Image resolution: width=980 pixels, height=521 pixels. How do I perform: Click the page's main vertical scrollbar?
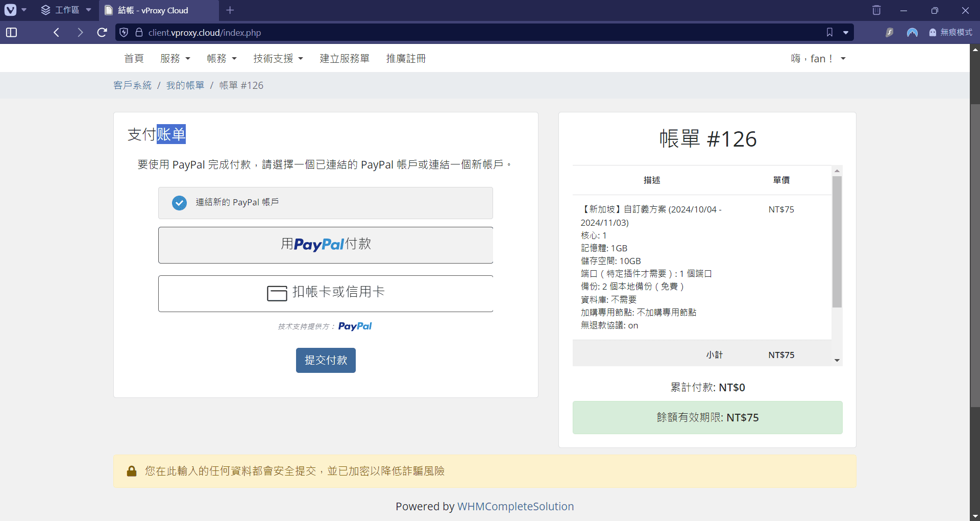click(975, 255)
